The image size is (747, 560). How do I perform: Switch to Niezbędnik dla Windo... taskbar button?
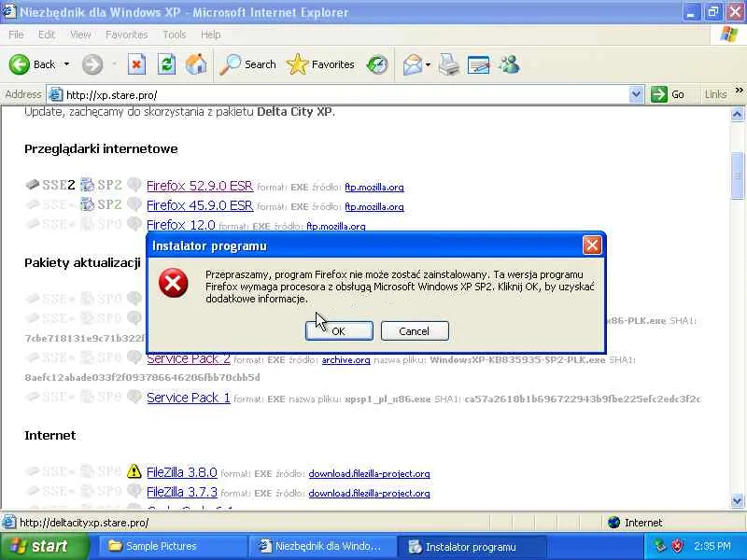click(321, 546)
